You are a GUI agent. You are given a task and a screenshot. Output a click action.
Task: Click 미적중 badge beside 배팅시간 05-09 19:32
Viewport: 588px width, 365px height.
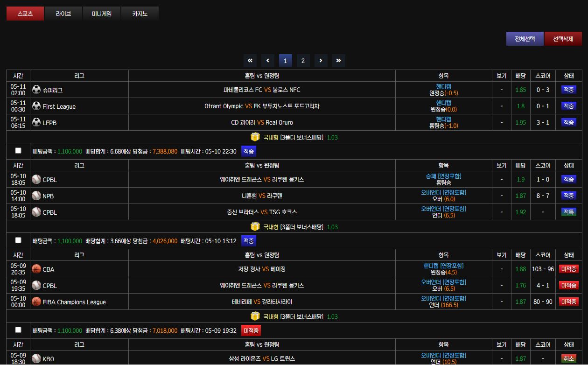click(251, 330)
